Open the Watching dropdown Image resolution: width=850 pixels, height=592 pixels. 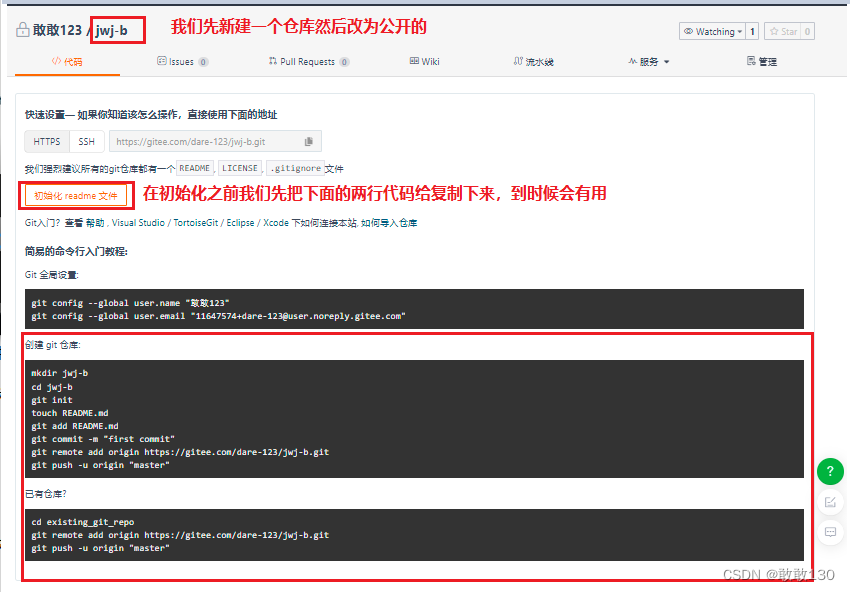(x=712, y=31)
